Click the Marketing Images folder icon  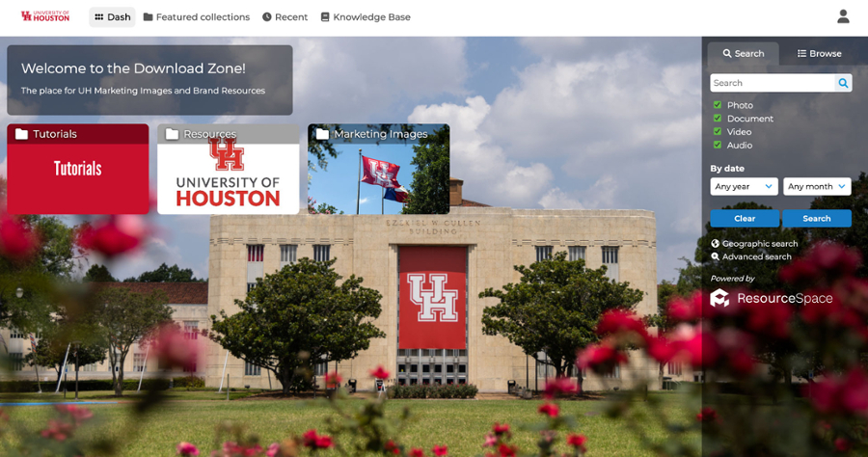coord(322,134)
